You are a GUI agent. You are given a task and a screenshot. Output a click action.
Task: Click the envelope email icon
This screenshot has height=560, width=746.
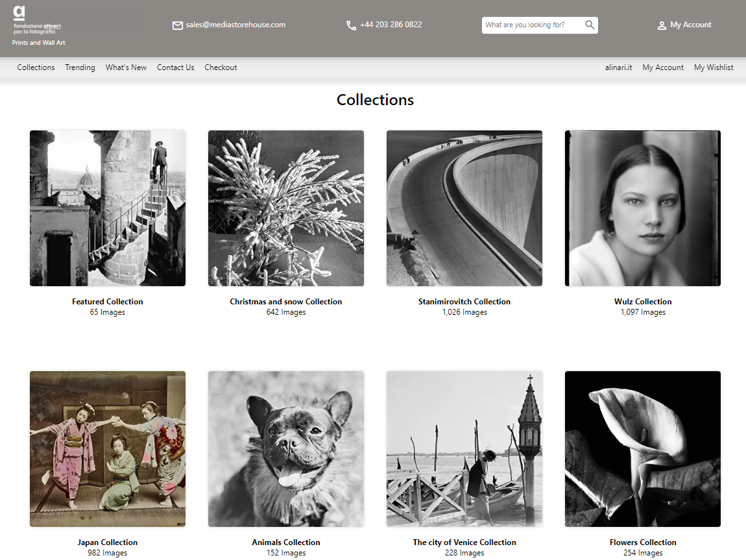coord(177,25)
